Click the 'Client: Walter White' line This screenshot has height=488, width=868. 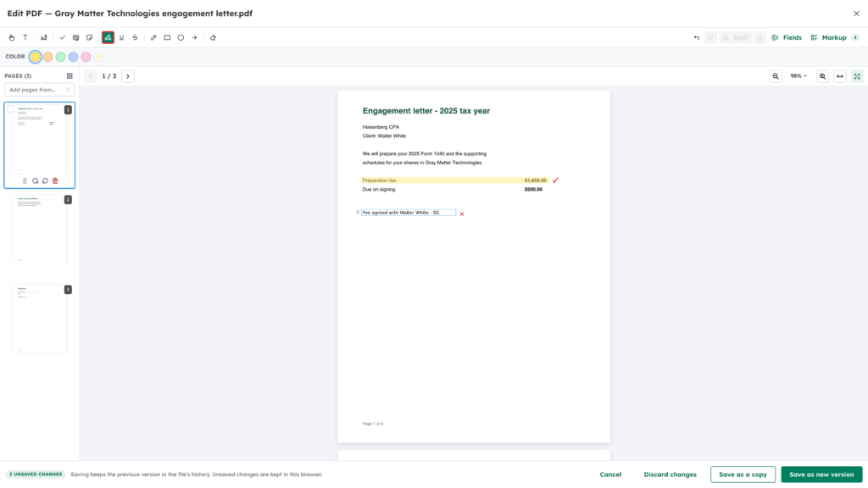(x=384, y=136)
